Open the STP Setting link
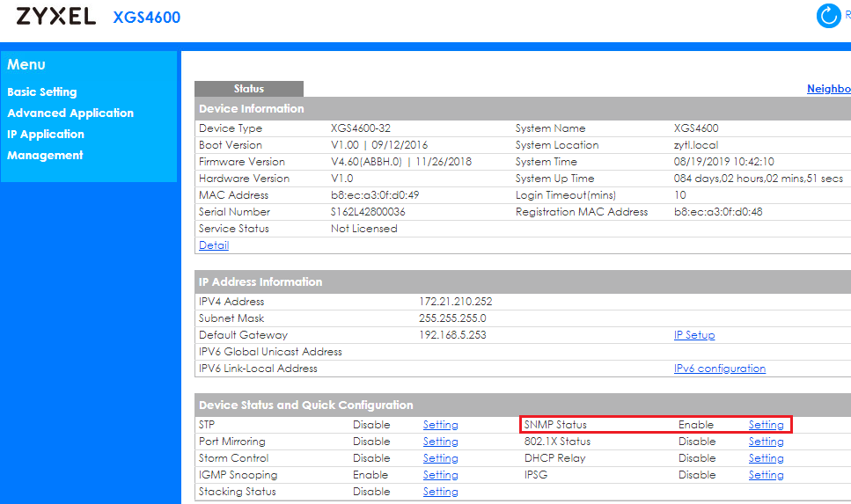The width and height of the screenshot is (851, 504). point(440,425)
